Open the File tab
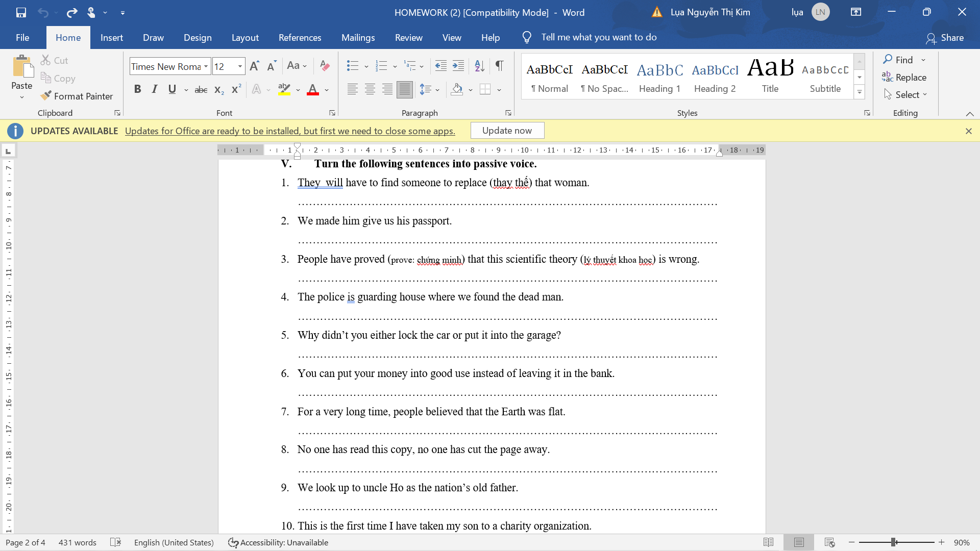 coord(22,37)
